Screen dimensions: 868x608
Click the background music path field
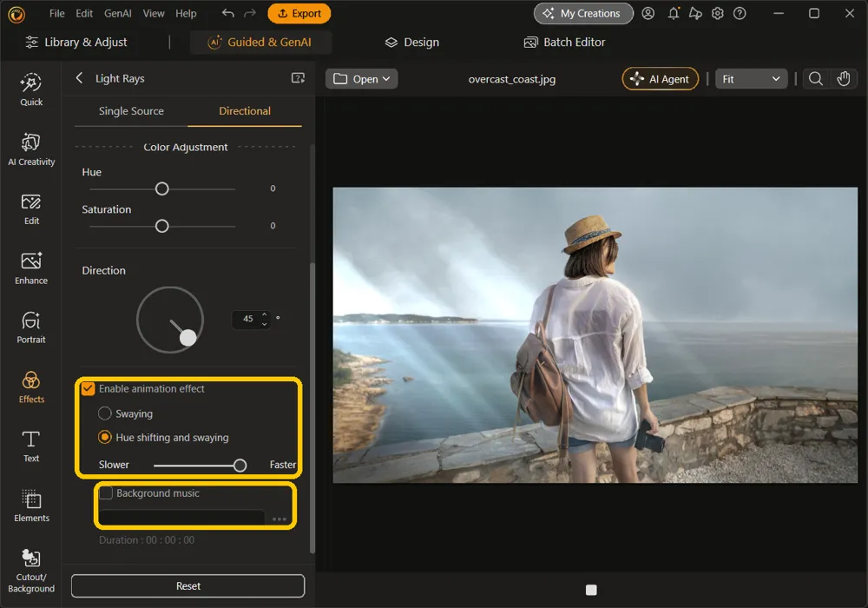click(x=181, y=519)
